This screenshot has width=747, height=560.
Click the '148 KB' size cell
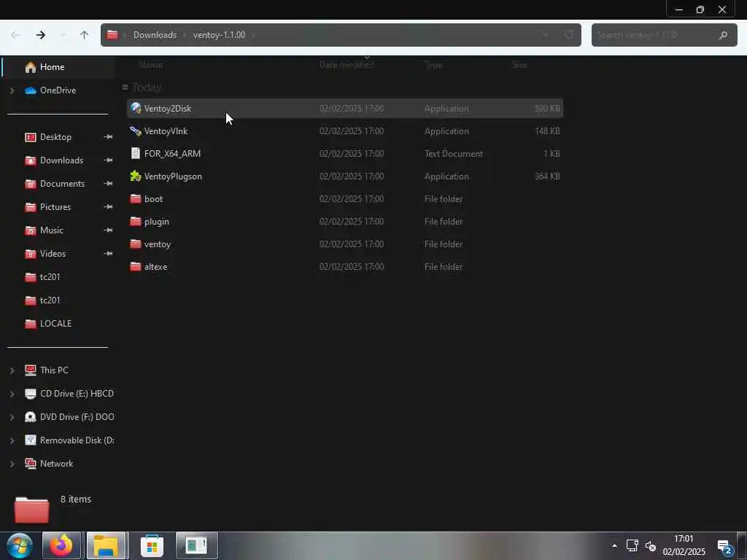(547, 131)
